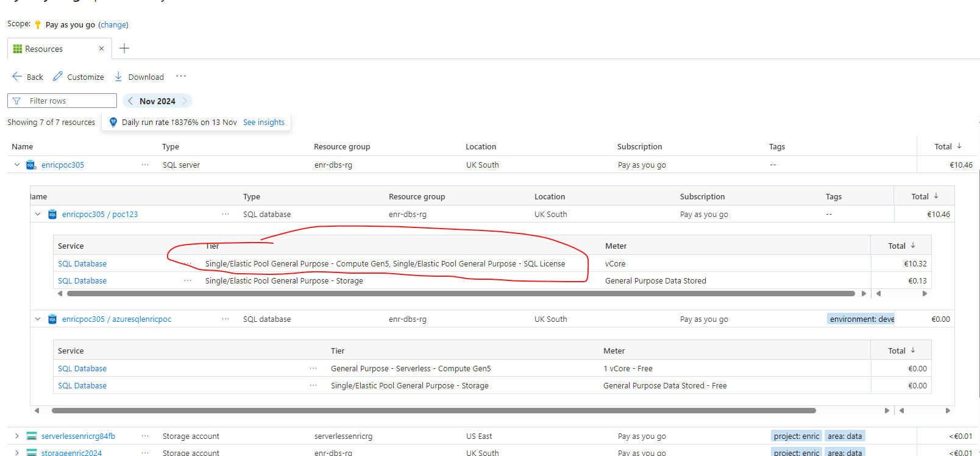Open the Nov 2024 date picker
Image resolution: width=980 pixels, height=456 pixels.
coord(157,101)
